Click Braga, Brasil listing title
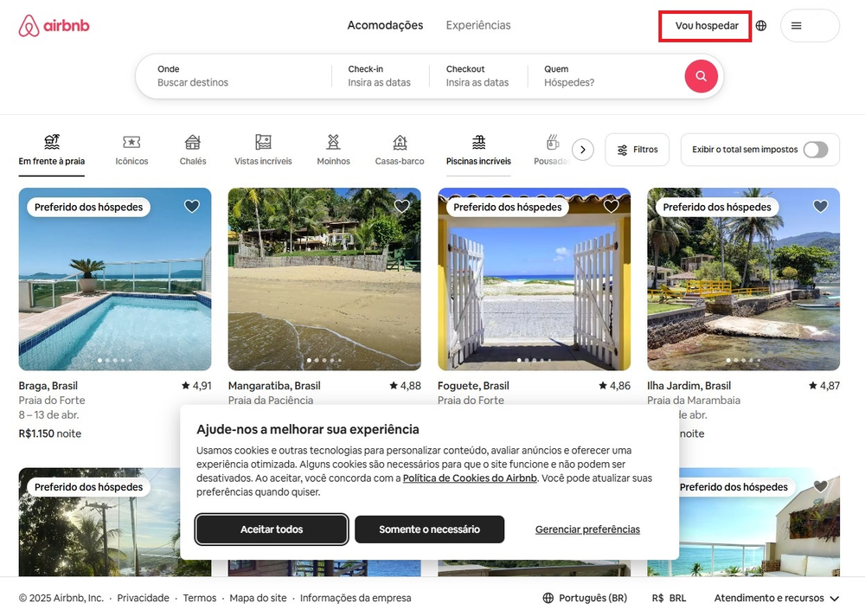The width and height of the screenshot is (865, 616). (x=48, y=386)
